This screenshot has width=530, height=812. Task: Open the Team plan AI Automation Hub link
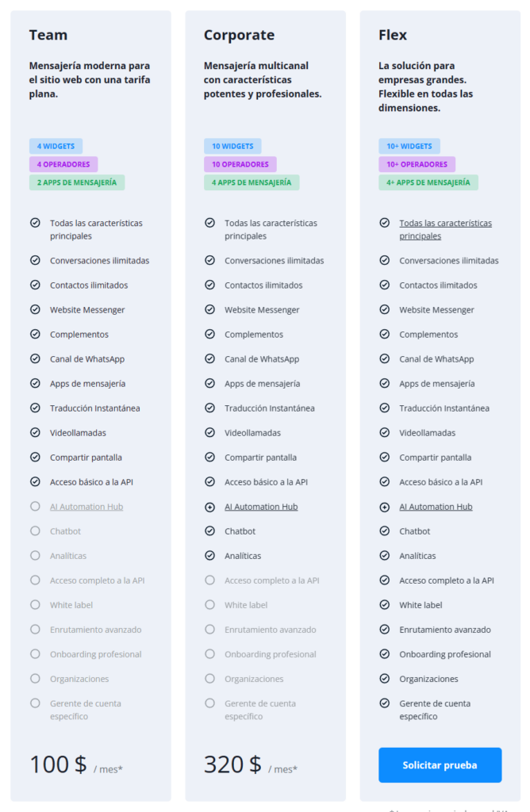[x=86, y=507]
